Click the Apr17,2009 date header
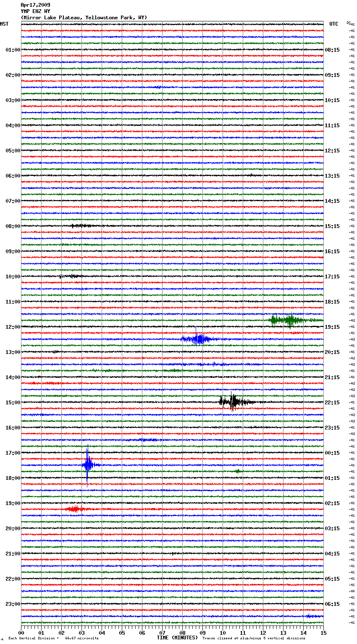357x644 pixels. (x=35, y=5)
